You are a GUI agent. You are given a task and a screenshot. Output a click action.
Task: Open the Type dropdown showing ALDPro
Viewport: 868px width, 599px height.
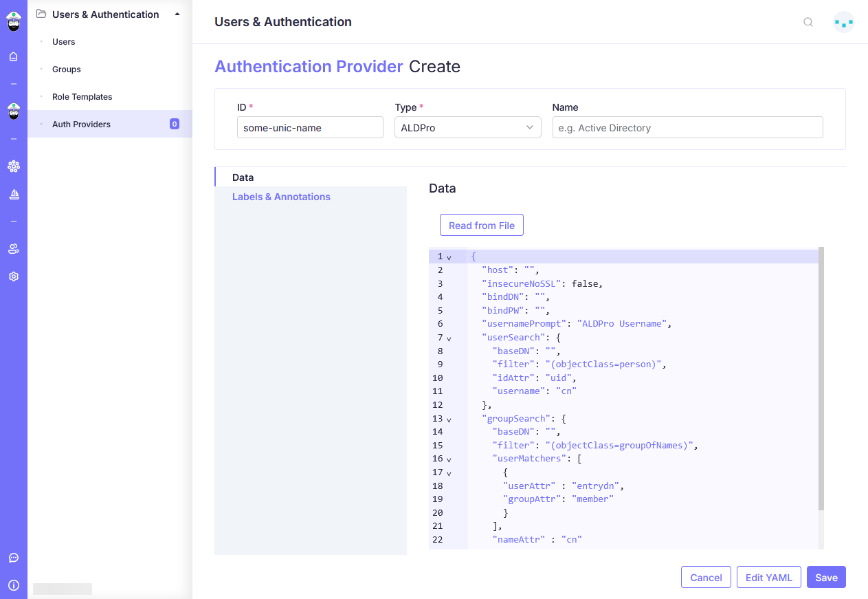[x=467, y=128]
